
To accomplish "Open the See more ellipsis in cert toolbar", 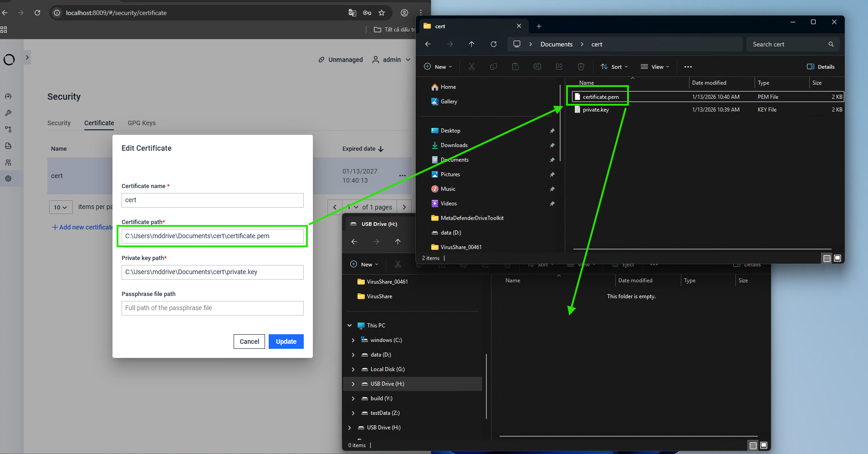I will [688, 67].
